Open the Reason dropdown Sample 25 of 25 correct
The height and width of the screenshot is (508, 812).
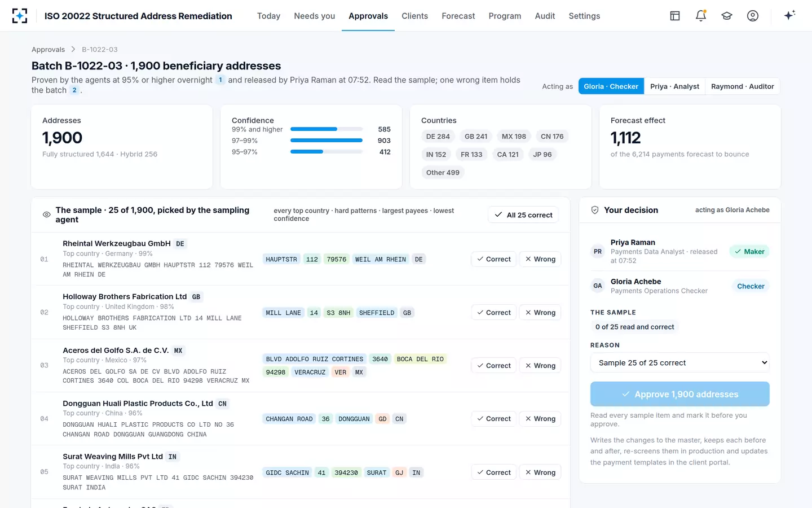(679, 363)
